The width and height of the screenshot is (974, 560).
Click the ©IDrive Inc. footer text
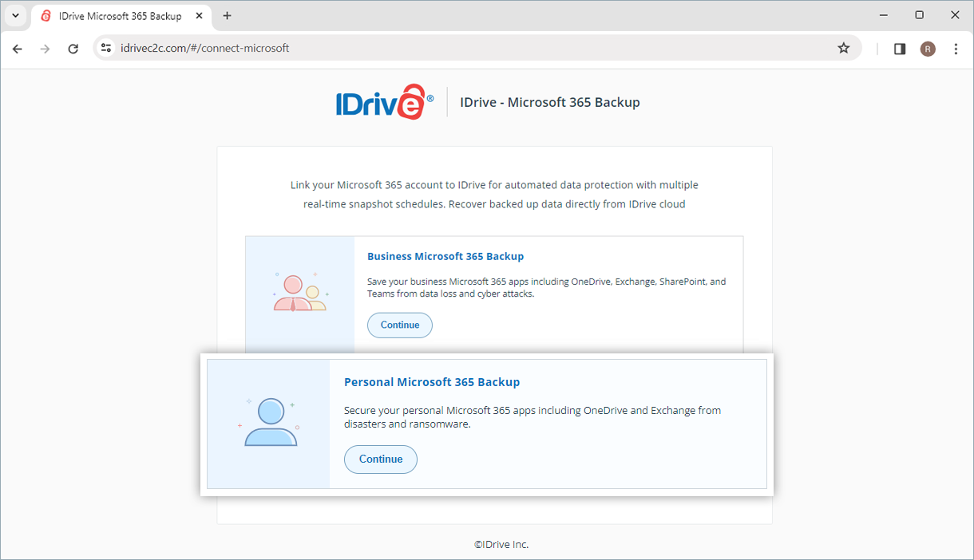point(501,544)
